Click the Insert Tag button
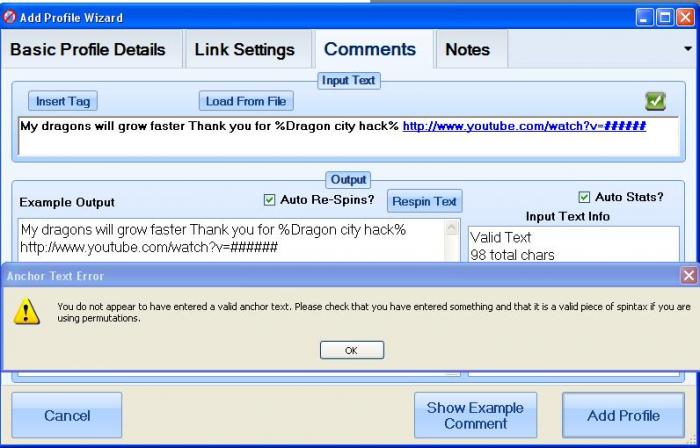The height and width of the screenshot is (448, 700). point(63,101)
